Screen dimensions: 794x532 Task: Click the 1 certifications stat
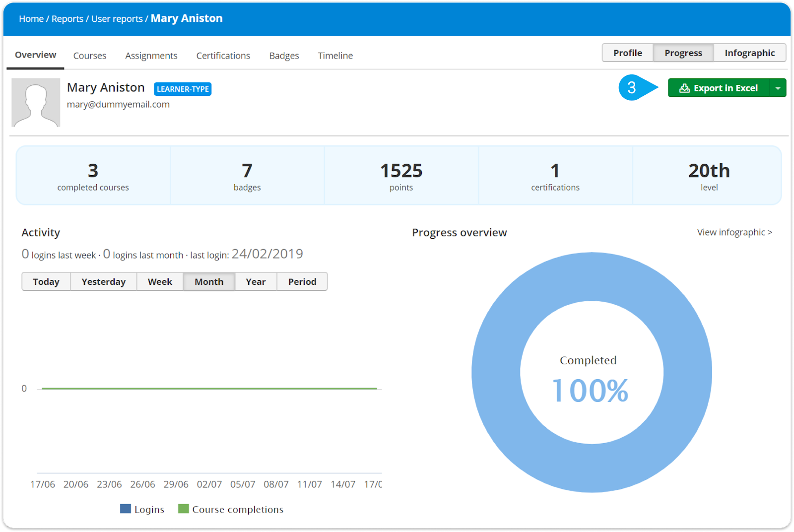point(555,175)
